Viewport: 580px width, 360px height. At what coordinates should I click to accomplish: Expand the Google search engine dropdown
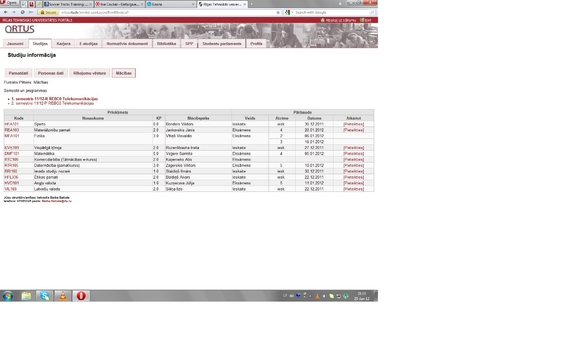click(289, 13)
